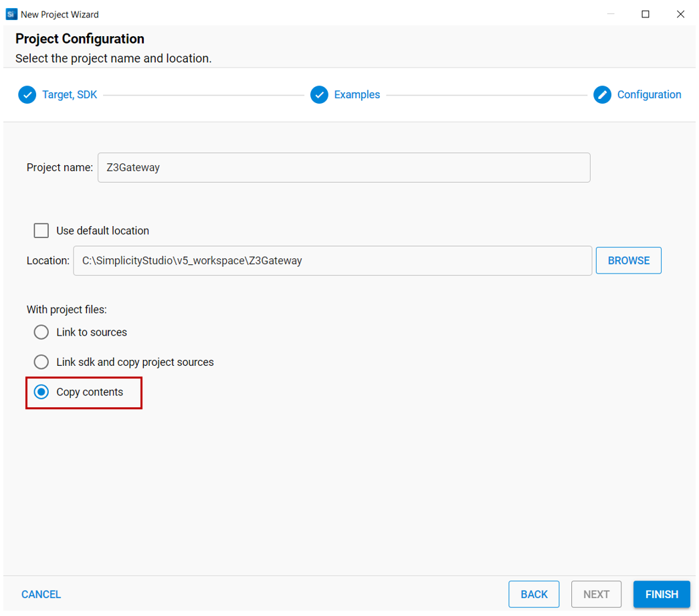Select the Copy contents radio button
Image resolution: width=699 pixels, height=616 pixels.
point(41,392)
